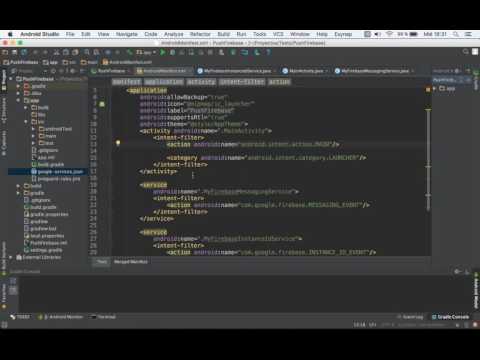Select local.properties in project tree
Viewport: 480px width, 360px height.
(x=44, y=236)
